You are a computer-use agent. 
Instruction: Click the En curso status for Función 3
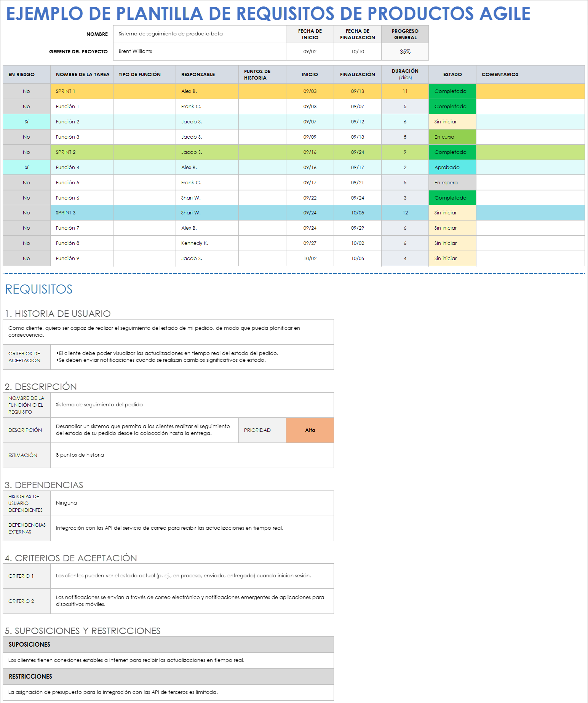tap(452, 137)
